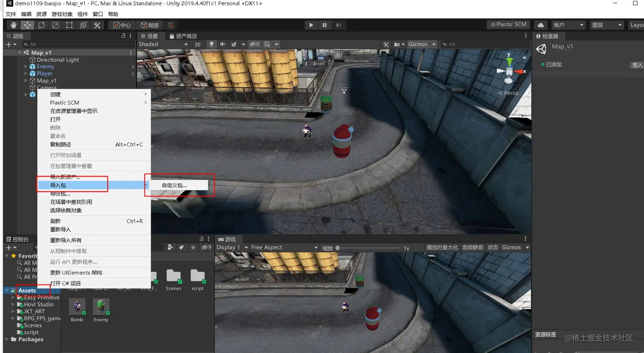Click the search by type icon in Project panel
The height and width of the screenshot is (353, 644).
[x=170, y=247]
